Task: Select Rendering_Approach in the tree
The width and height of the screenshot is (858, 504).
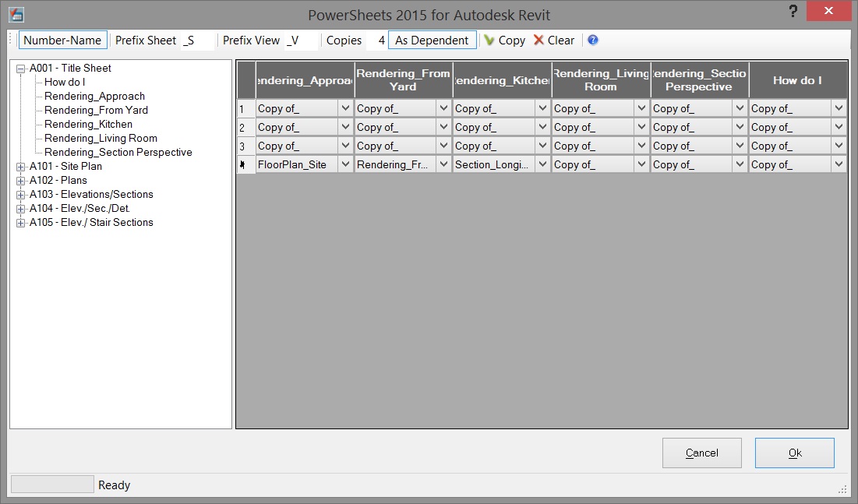Action: [x=94, y=97]
